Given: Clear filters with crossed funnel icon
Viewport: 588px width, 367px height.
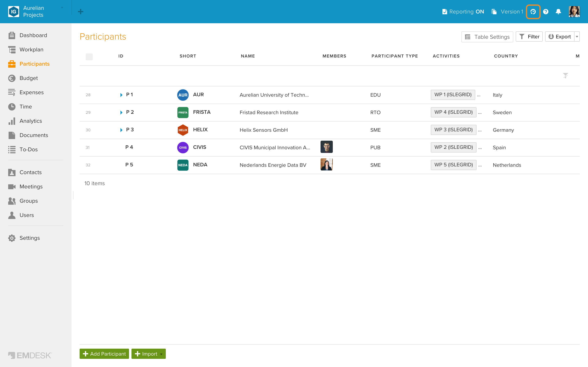Looking at the screenshot, I should (566, 76).
